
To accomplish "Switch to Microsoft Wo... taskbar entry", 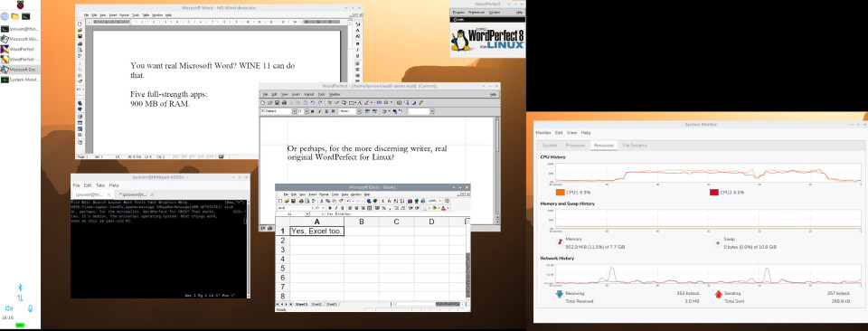I will pos(21,39).
